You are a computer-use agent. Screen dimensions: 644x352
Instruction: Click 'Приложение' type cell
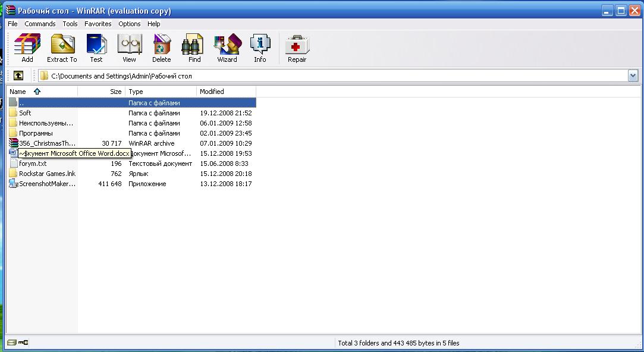pos(147,184)
